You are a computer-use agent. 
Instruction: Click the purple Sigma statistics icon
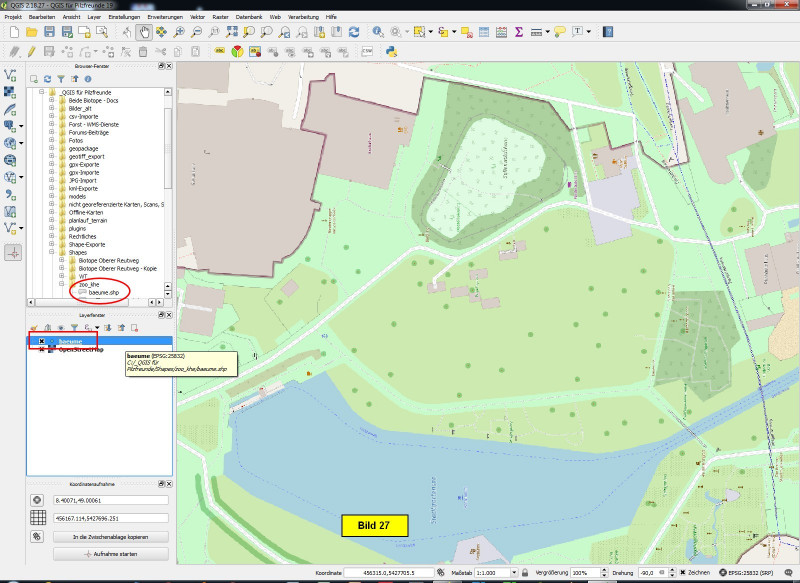pos(519,32)
